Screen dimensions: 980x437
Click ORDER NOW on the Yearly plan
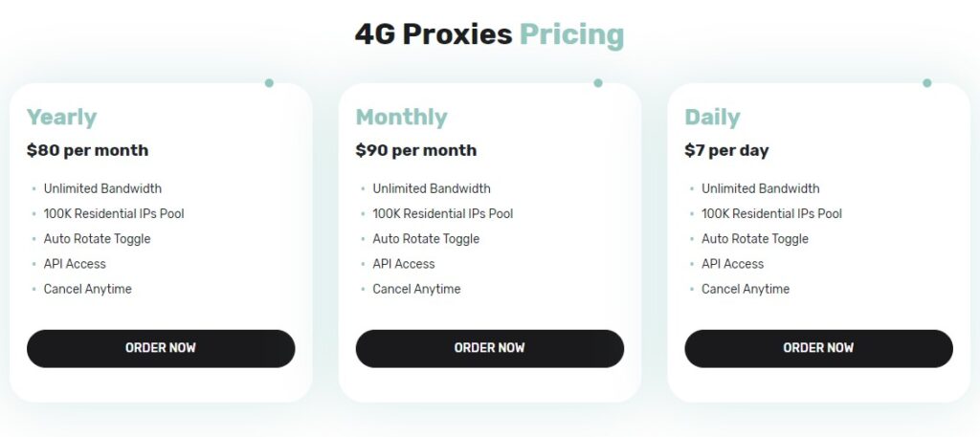pos(161,348)
